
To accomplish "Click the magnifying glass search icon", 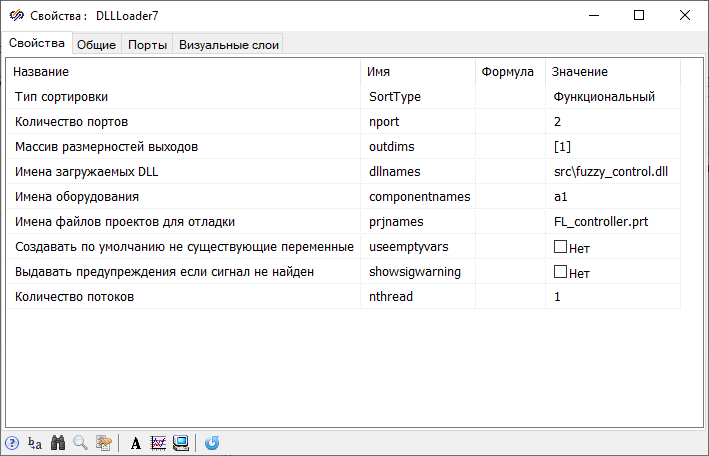I will tap(80, 443).
